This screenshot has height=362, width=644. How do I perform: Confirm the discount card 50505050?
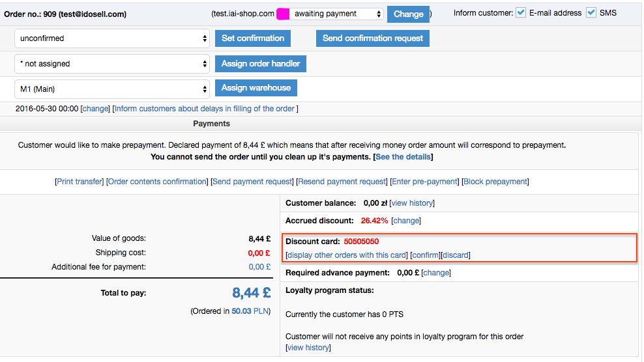pos(426,255)
